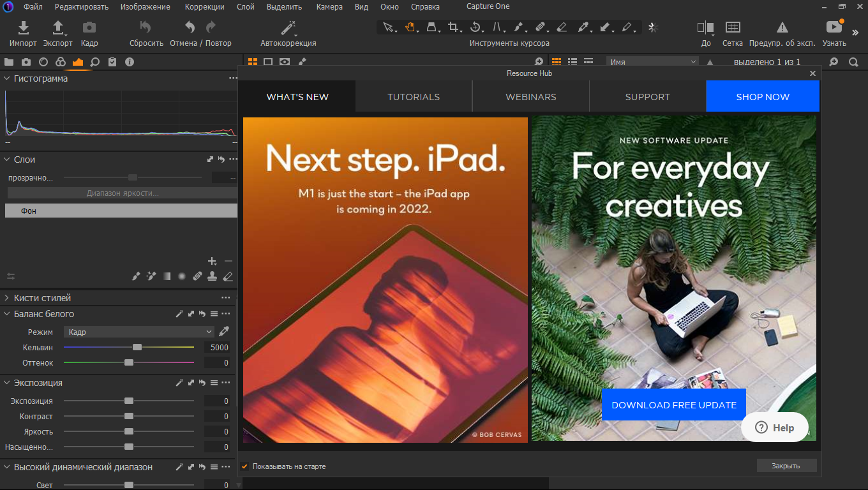Collapse Высокий динамический диапазон panel
Image resolution: width=868 pixels, height=490 pixels.
[x=6, y=467]
